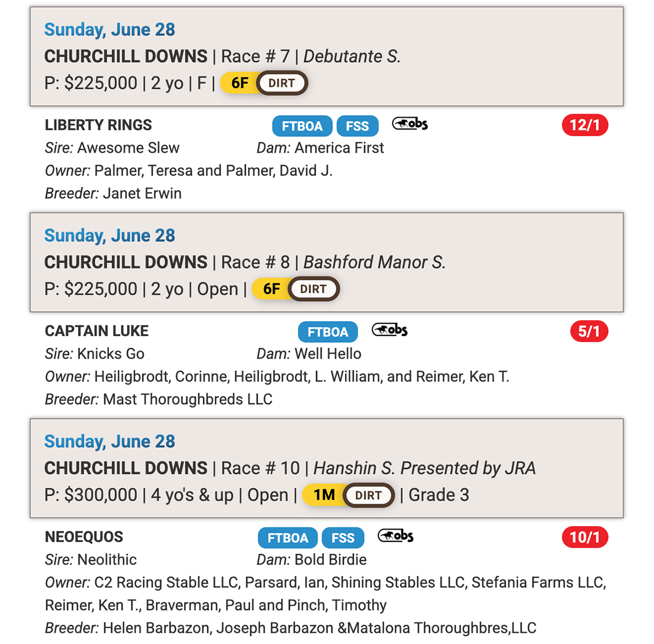Click the OBS logo beside Neoequos
Screen dimensions: 654x644
pos(396,536)
